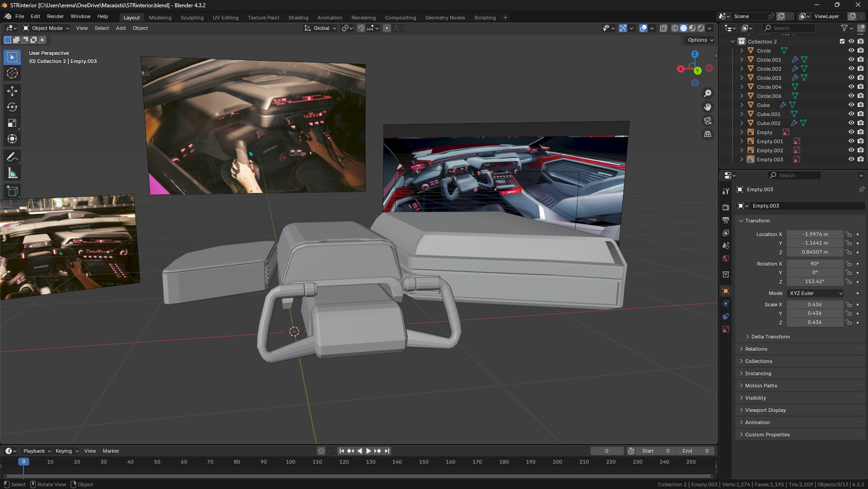Click the Add Cube tool icon
The width and height of the screenshot is (868, 489).
pos(12,191)
